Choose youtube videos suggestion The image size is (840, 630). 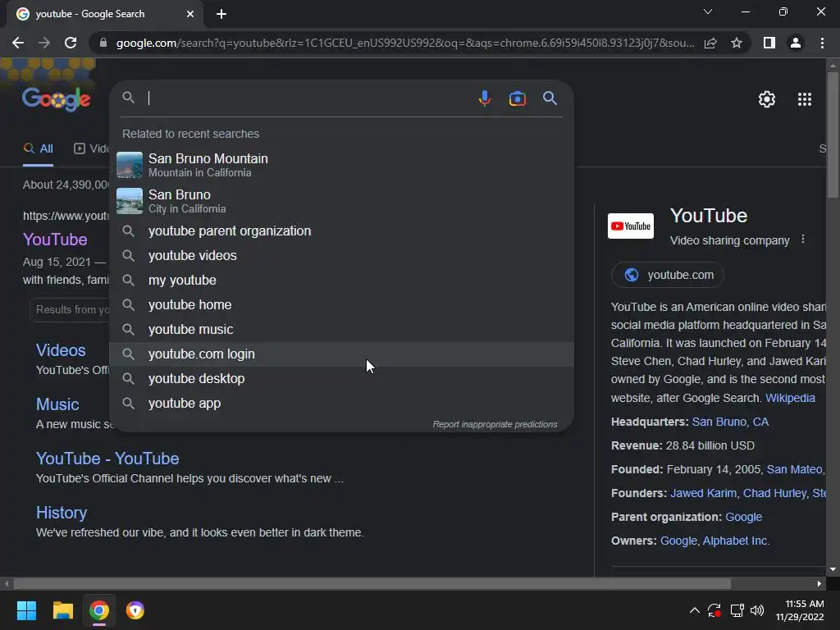341,256
